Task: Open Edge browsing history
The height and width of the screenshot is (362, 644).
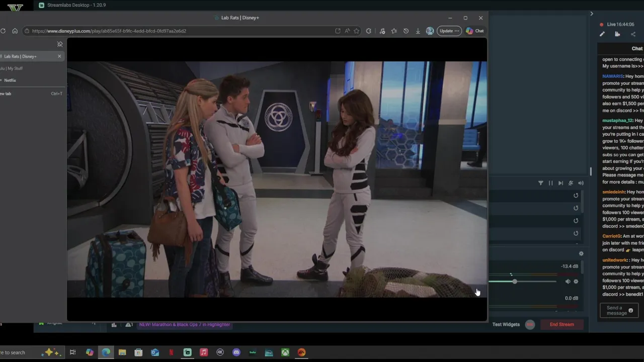Action: pyautogui.click(x=406, y=31)
